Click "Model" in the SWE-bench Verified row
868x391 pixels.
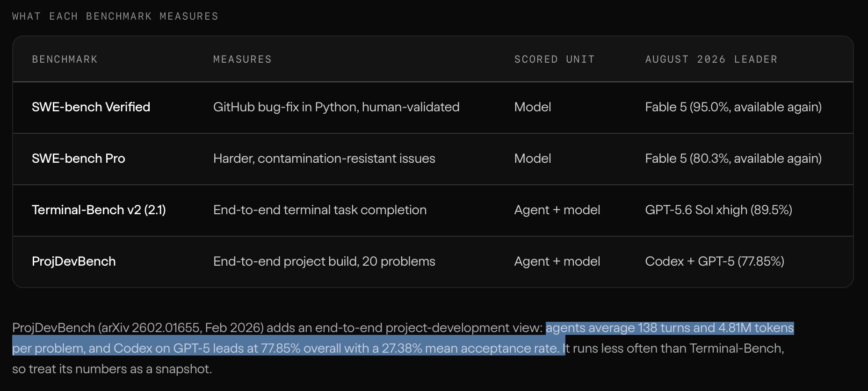point(533,107)
